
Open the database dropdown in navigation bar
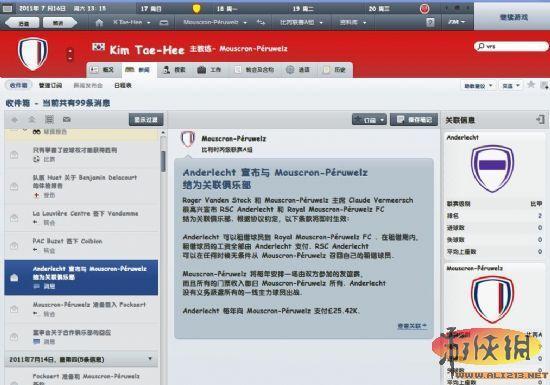(353, 22)
